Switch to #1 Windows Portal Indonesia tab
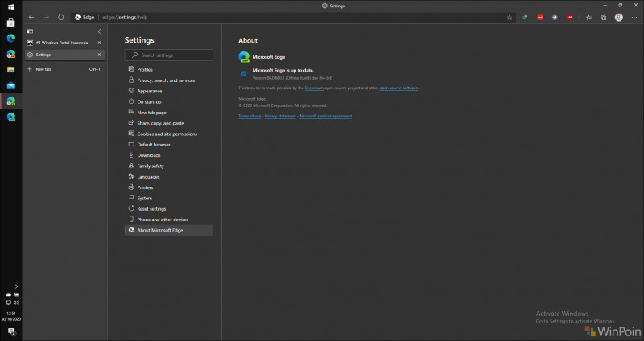This screenshot has height=341, width=644. (62, 43)
